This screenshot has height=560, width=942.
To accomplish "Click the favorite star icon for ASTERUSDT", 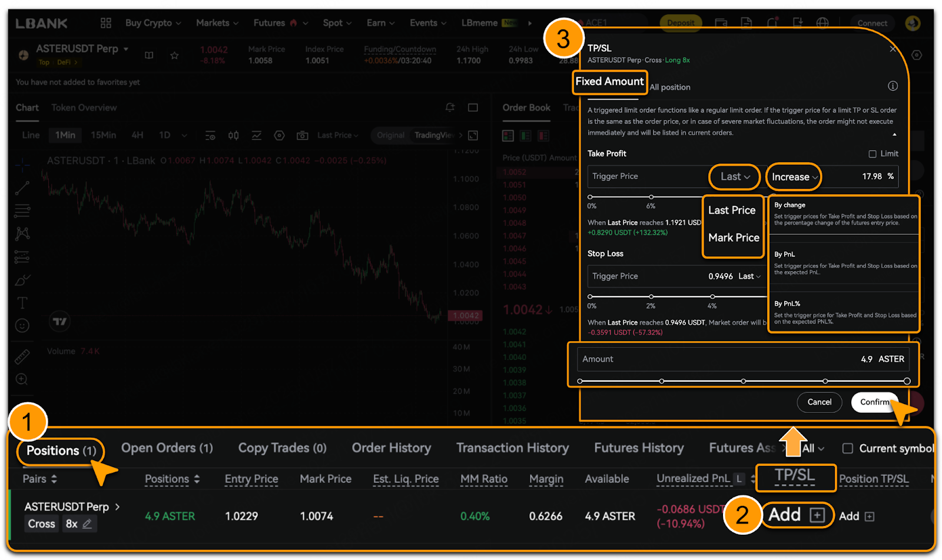I will coord(174,55).
